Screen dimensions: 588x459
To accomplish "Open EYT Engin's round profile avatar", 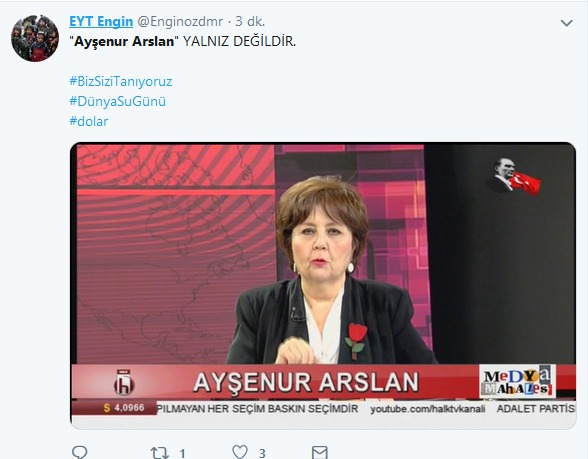I will [x=35, y=38].
